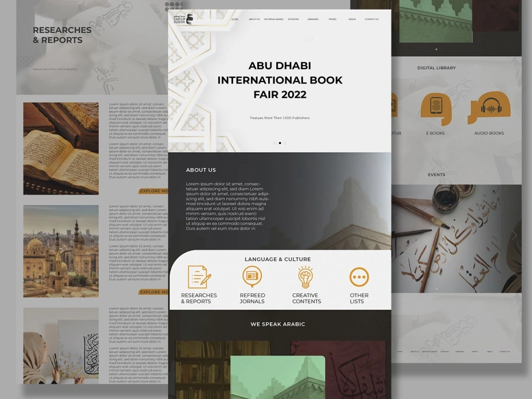Image resolution: width=532 pixels, height=399 pixels.
Task: Click the Abu Dhabi Arabic Language Centre logo
Action: click(x=183, y=19)
